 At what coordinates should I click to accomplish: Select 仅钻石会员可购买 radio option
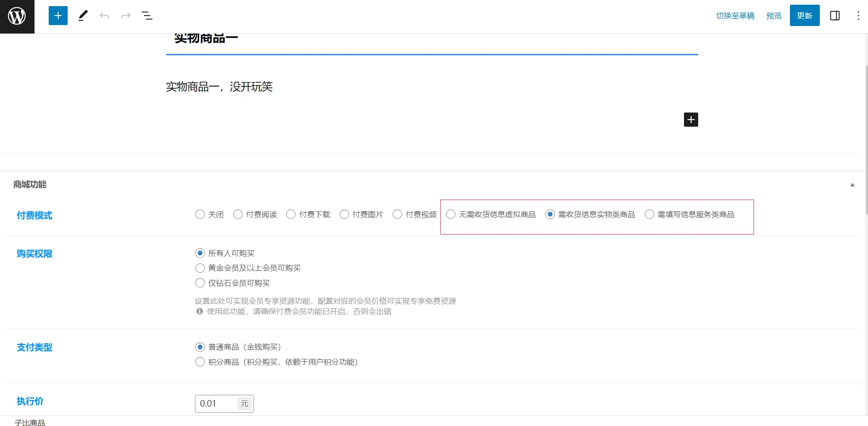[x=200, y=283]
